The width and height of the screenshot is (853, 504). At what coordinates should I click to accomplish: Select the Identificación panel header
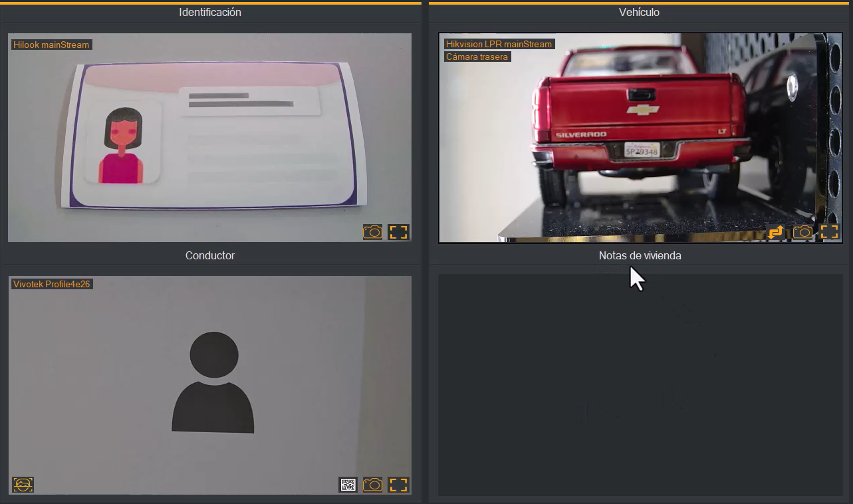tap(210, 13)
